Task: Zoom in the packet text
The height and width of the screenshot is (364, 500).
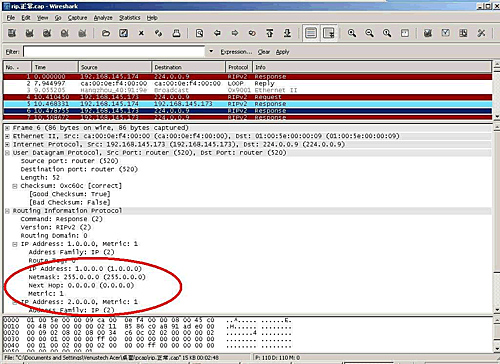Action: (352, 33)
